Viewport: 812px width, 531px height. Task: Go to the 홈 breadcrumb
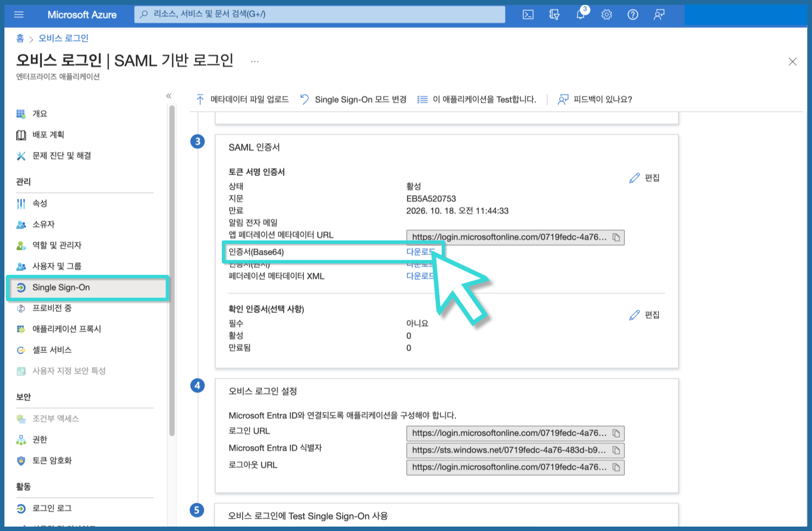(x=20, y=38)
